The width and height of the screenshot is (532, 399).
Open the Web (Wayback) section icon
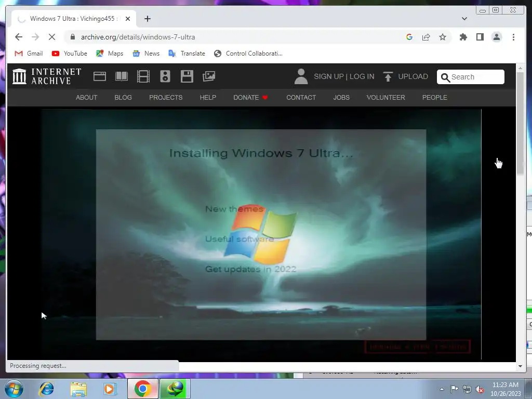100,76
